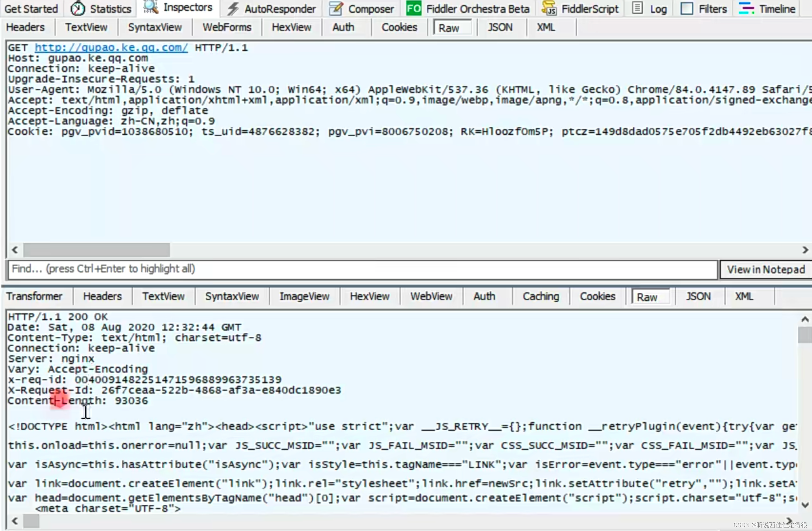Screen dimensions: 812x531
Task: Click the request horizontal scrollbar thumb
Action: (x=97, y=250)
